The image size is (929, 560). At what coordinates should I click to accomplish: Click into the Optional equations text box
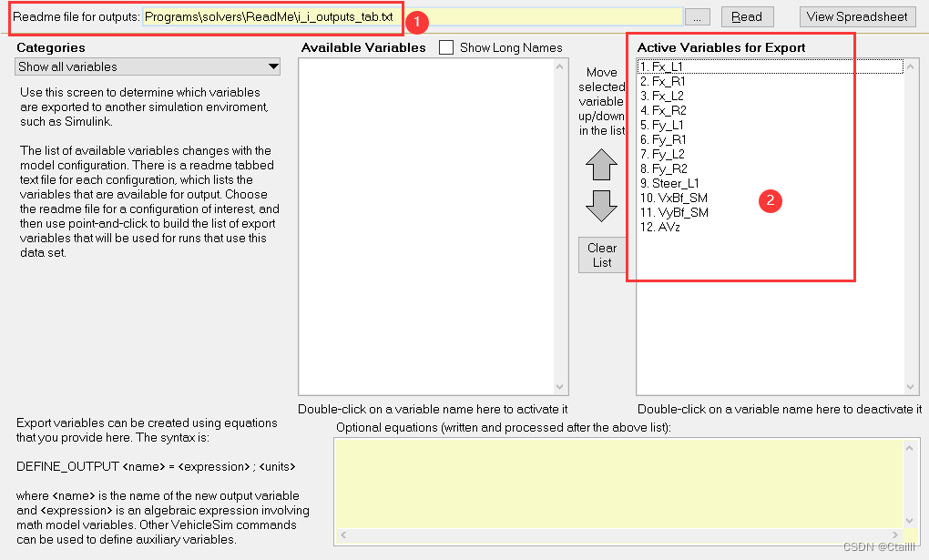click(x=619, y=484)
